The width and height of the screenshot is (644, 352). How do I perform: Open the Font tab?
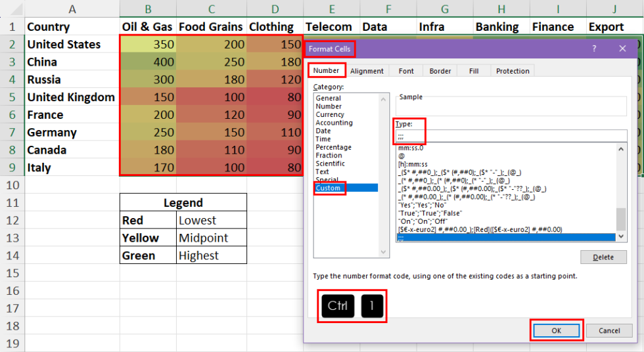406,71
